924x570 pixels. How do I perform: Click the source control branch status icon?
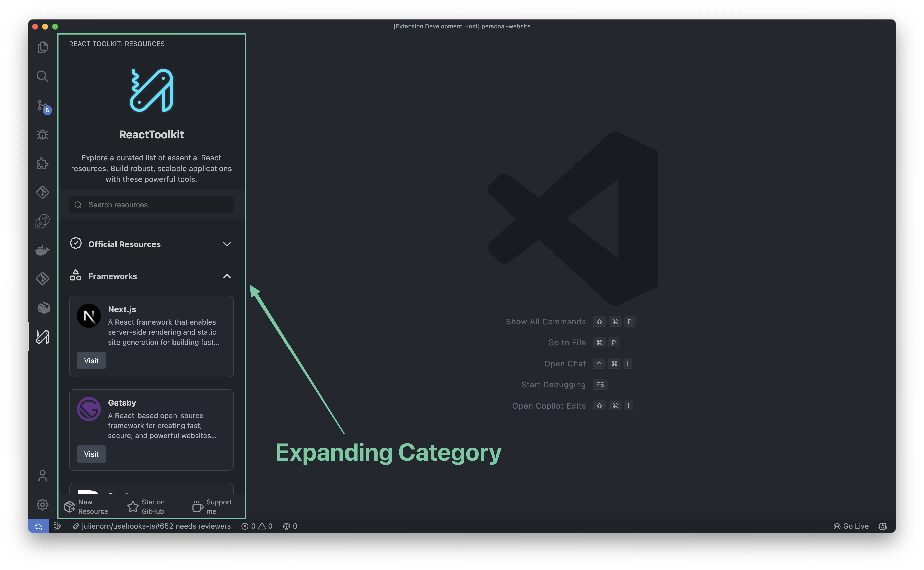[x=57, y=526]
